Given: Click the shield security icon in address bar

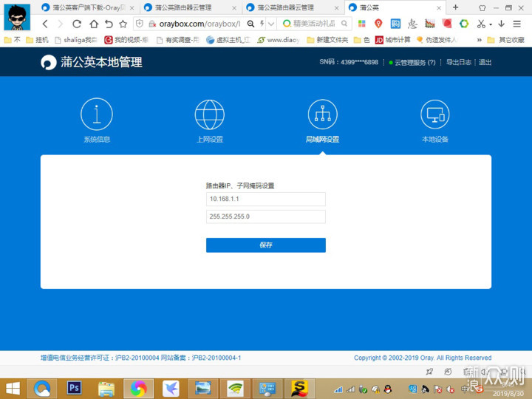Looking at the screenshot, I should [x=140, y=24].
